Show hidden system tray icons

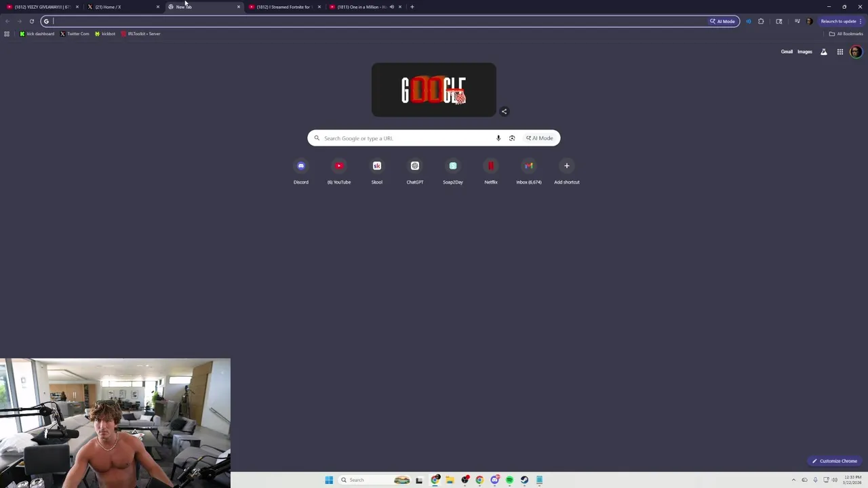(x=793, y=480)
